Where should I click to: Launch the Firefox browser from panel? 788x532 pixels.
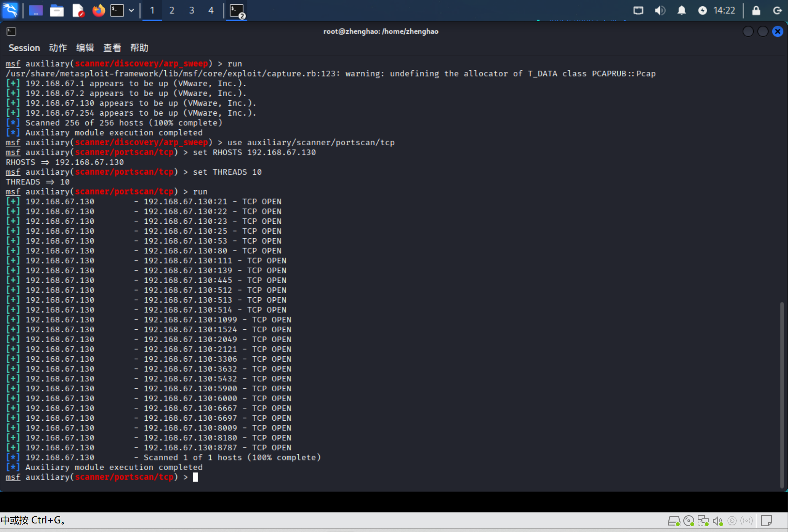click(x=98, y=10)
